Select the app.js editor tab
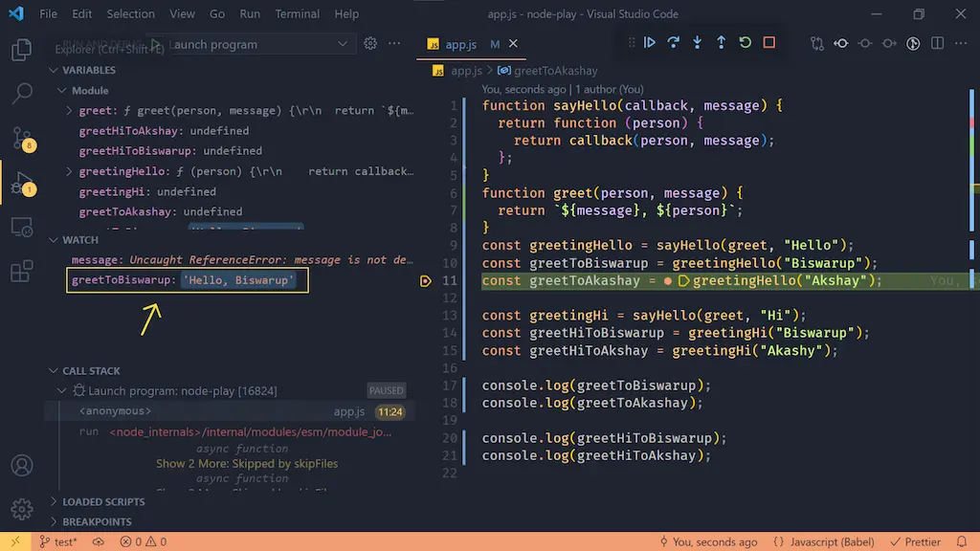Viewport: 980px width, 551px height. pos(460,44)
